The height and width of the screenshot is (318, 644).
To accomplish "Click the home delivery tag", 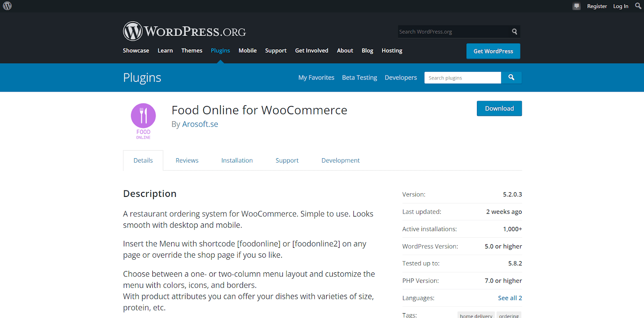I will coord(476,316).
